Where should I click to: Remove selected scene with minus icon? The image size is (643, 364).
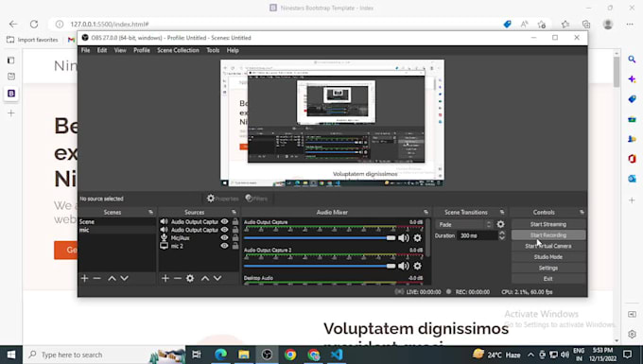point(96,278)
